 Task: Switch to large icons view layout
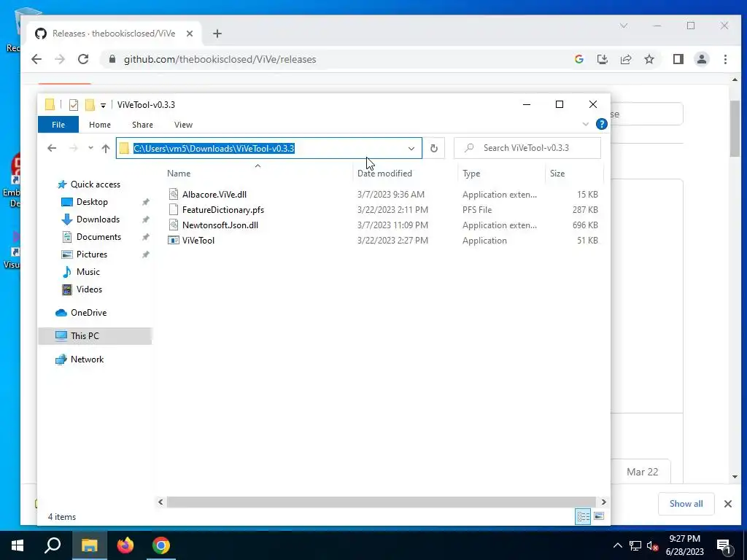point(599,517)
